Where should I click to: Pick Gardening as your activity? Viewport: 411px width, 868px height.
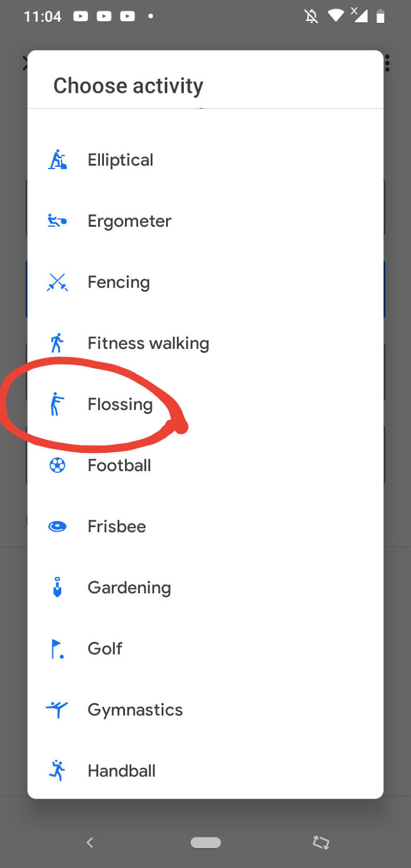tap(129, 587)
